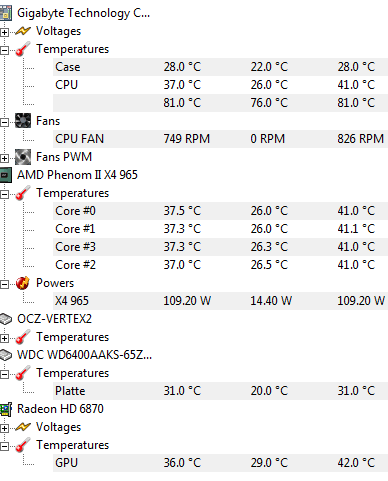Click the lightning icon beside motherboard Voltages

tap(23, 31)
